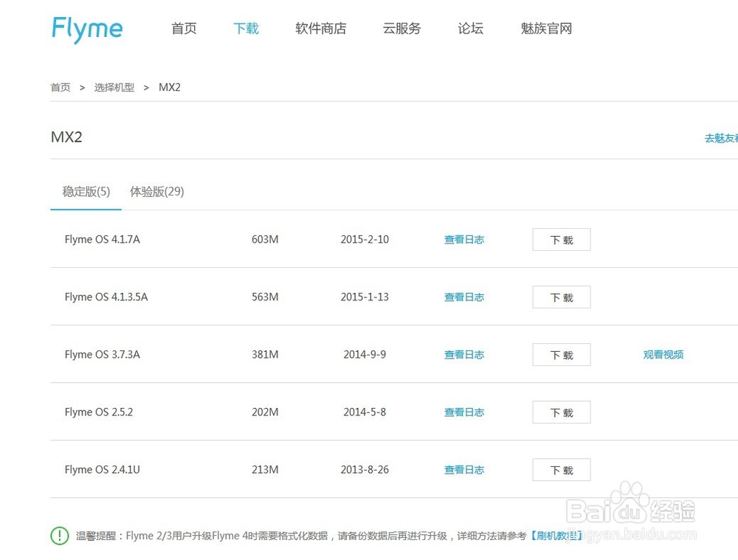The height and width of the screenshot is (560, 738).
Task: Download Flyme OS 2.5.2 firmware
Action: click(561, 412)
